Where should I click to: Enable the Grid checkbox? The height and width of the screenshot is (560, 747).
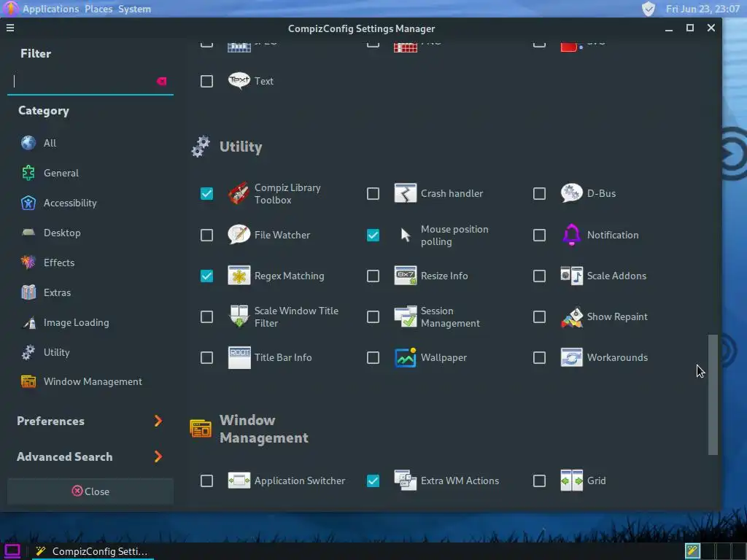tap(539, 481)
